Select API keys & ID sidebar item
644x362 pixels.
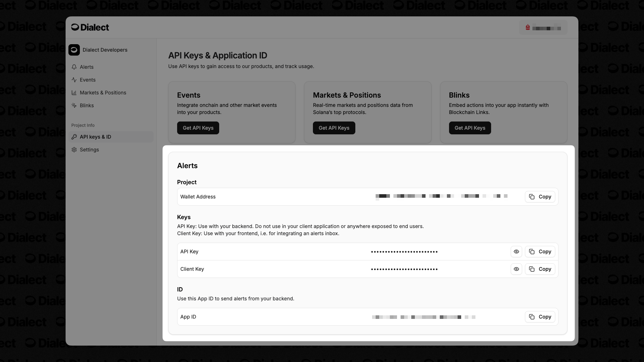[111, 137]
